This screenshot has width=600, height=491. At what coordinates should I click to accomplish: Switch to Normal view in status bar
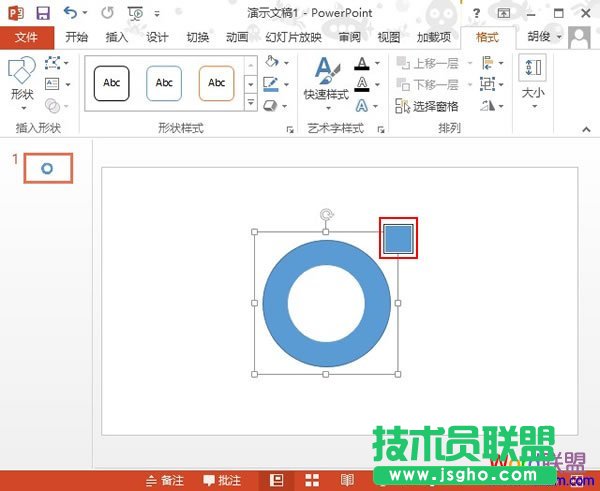coord(276,480)
